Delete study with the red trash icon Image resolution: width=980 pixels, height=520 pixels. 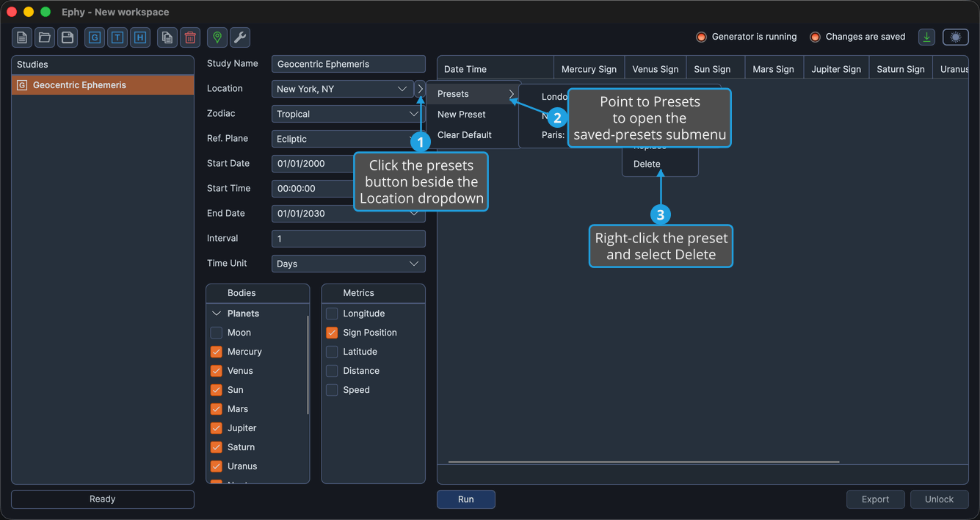[x=190, y=37]
